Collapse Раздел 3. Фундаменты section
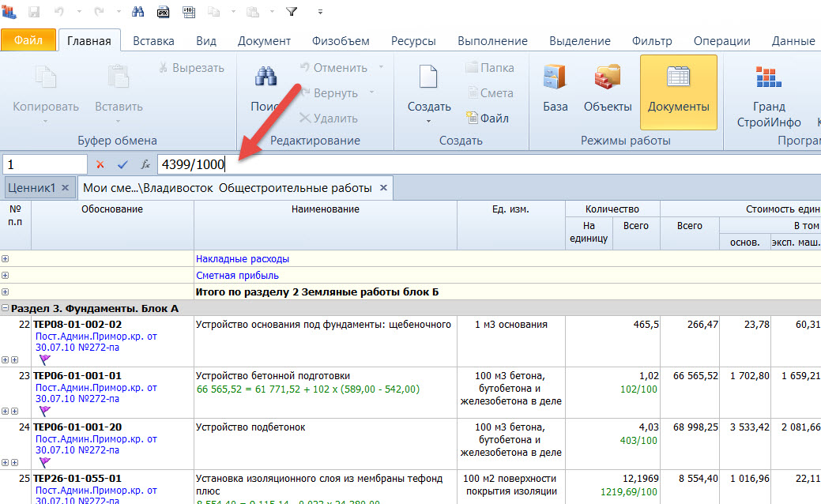This screenshot has height=504, width=821. (x=6, y=308)
